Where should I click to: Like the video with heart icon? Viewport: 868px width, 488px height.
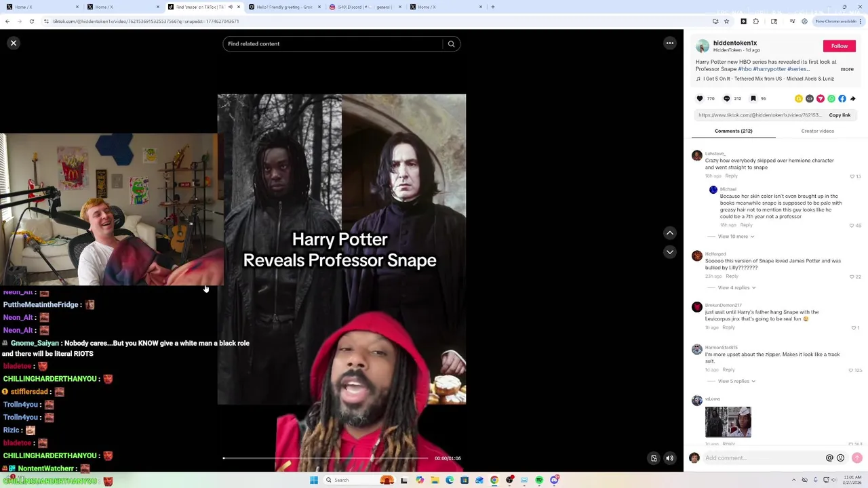tap(700, 99)
